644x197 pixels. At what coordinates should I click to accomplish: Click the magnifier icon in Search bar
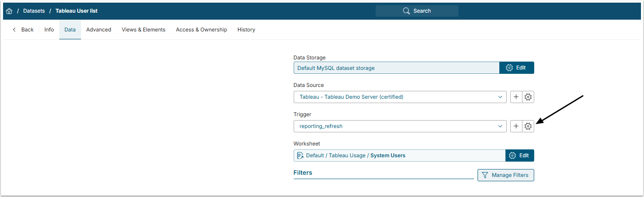[x=407, y=11]
